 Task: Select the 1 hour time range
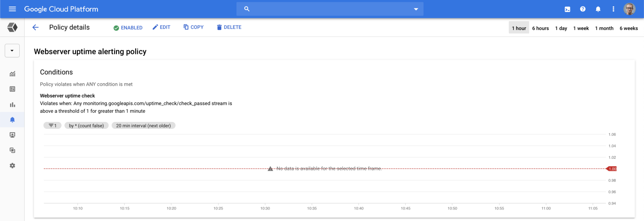tap(519, 28)
